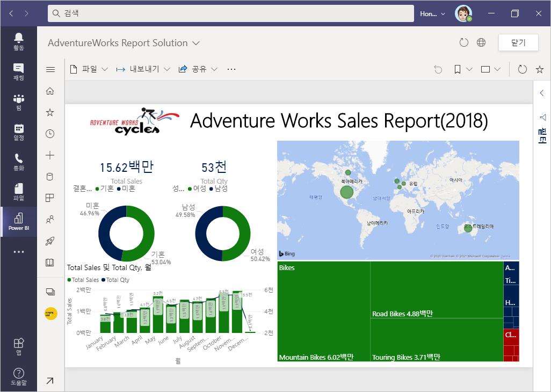Open the 도움말 help icon
Viewport: 551px width, 392px height.
pyautogui.click(x=19, y=377)
